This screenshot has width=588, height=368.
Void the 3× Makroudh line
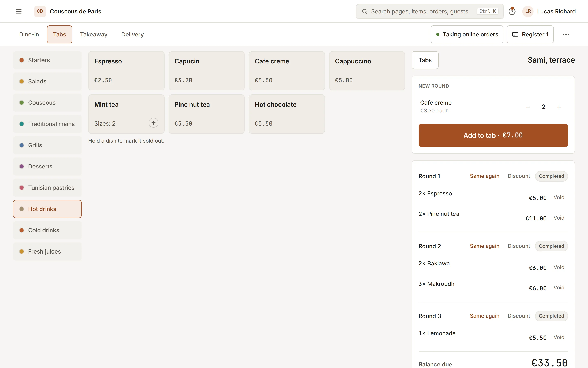(559, 287)
